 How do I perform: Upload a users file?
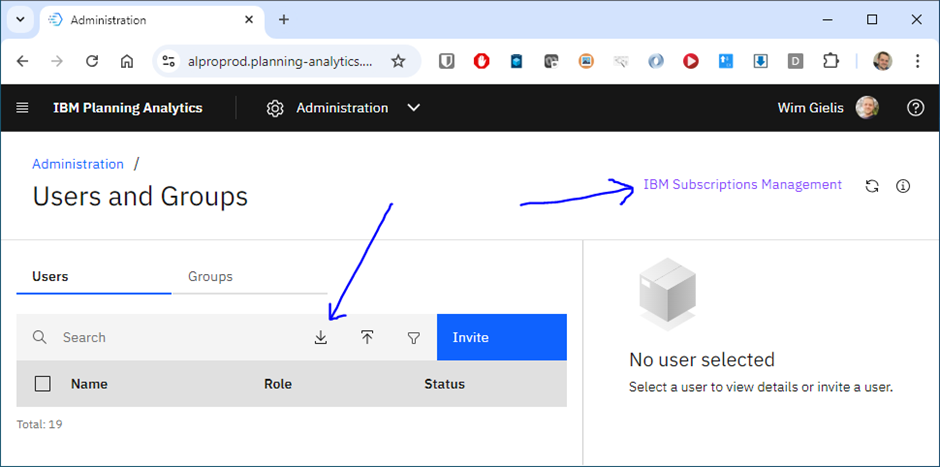pyautogui.click(x=367, y=338)
